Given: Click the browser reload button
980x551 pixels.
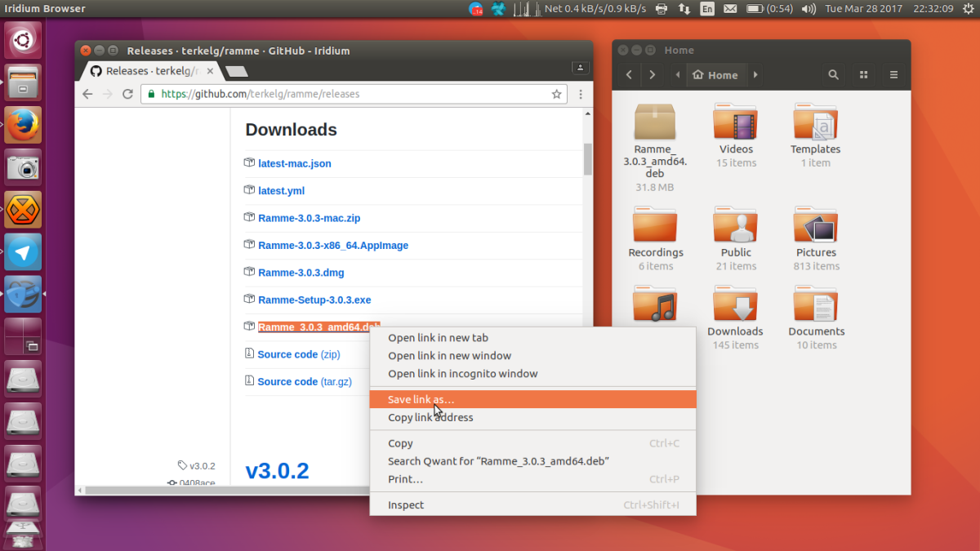Looking at the screenshot, I should point(127,94).
